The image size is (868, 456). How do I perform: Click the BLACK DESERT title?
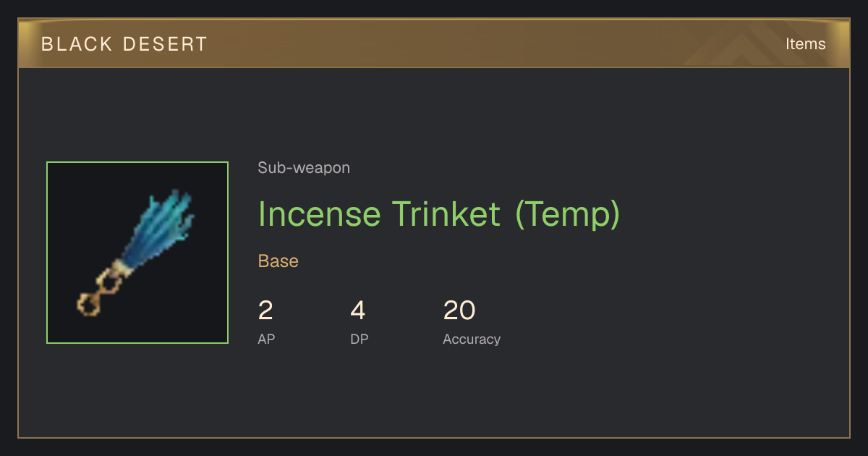pyautogui.click(x=124, y=44)
